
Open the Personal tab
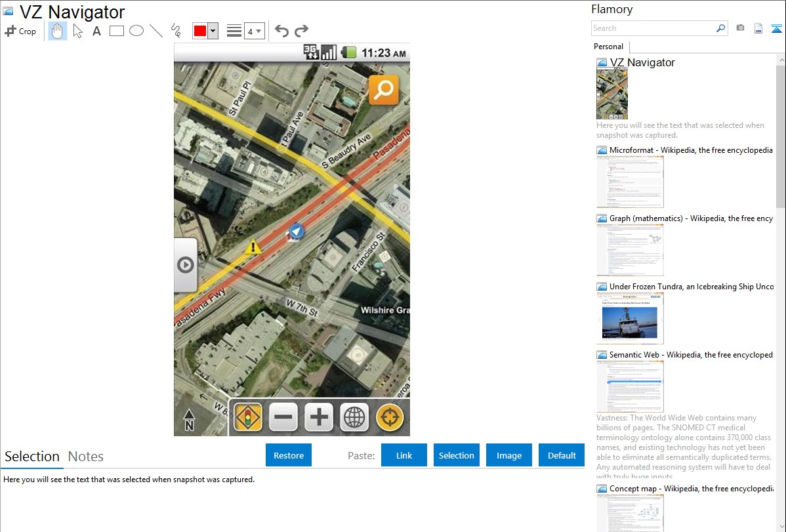click(609, 47)
